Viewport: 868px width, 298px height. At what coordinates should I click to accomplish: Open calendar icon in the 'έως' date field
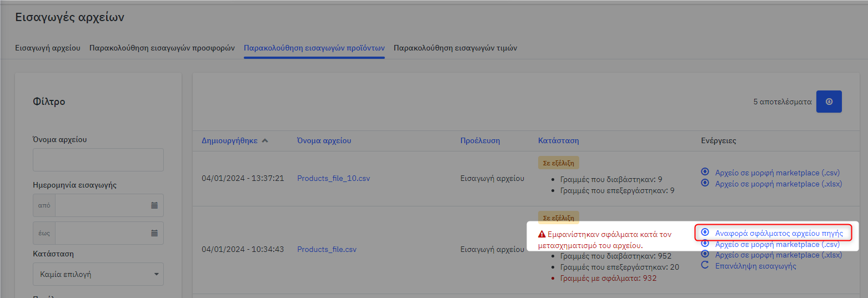(x=154, y=233)
